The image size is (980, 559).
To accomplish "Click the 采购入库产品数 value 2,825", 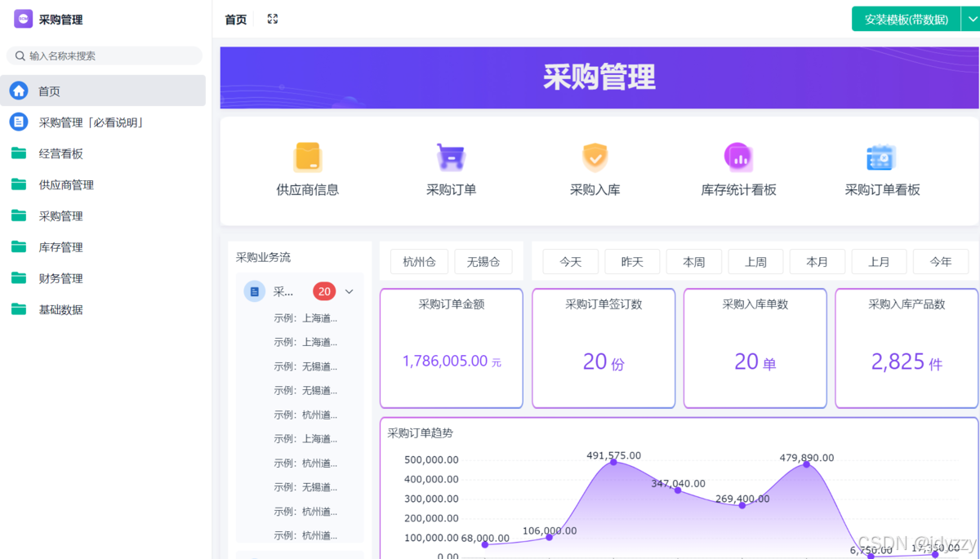I will point(898,362).
